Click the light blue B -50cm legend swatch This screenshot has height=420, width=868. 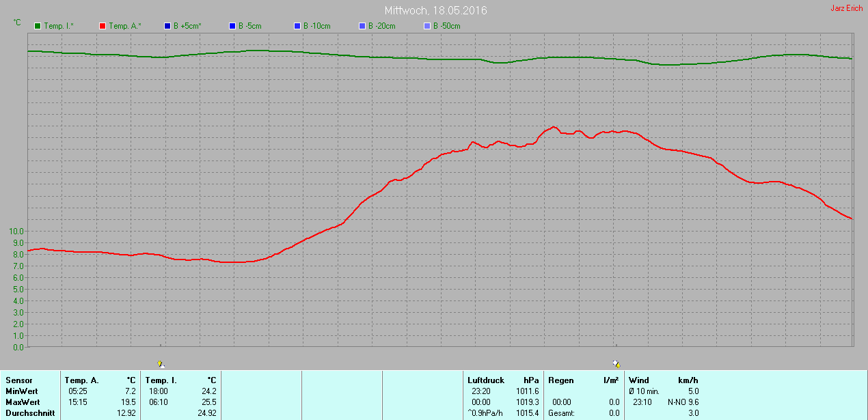427,26
